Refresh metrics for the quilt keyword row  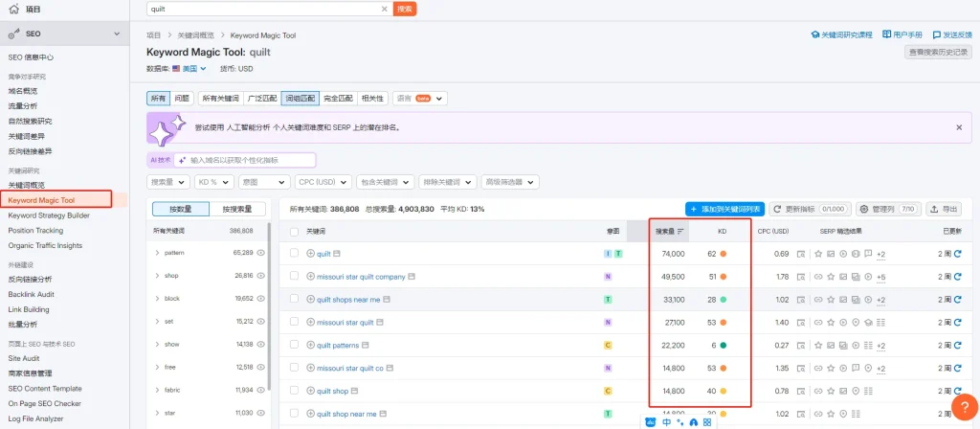click(957, 254)
